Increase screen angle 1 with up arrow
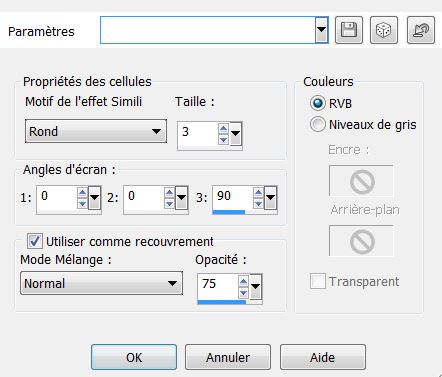Viewport: 442px width, 377px height. (82, 193)
